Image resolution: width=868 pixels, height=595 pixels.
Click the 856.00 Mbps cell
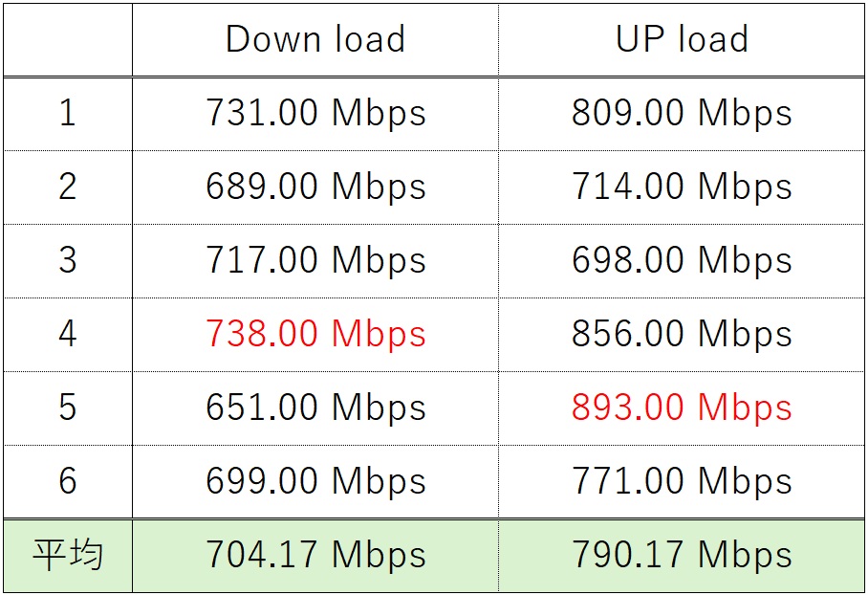click(x=682, y=334)
